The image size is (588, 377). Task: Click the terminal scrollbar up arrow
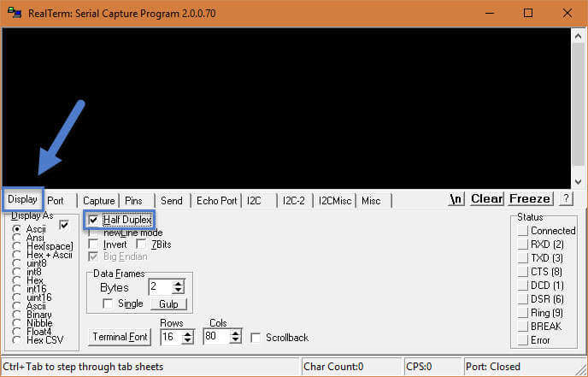578,37
